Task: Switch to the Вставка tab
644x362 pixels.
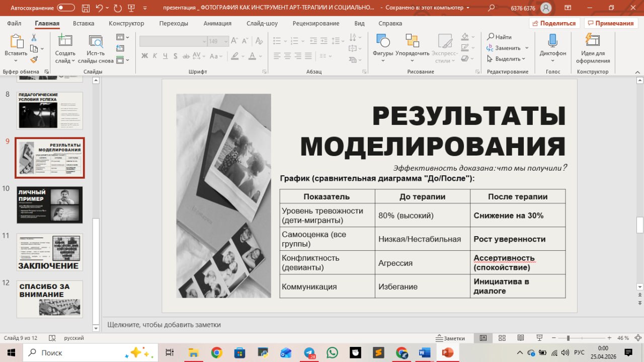Action: point(84,23)
